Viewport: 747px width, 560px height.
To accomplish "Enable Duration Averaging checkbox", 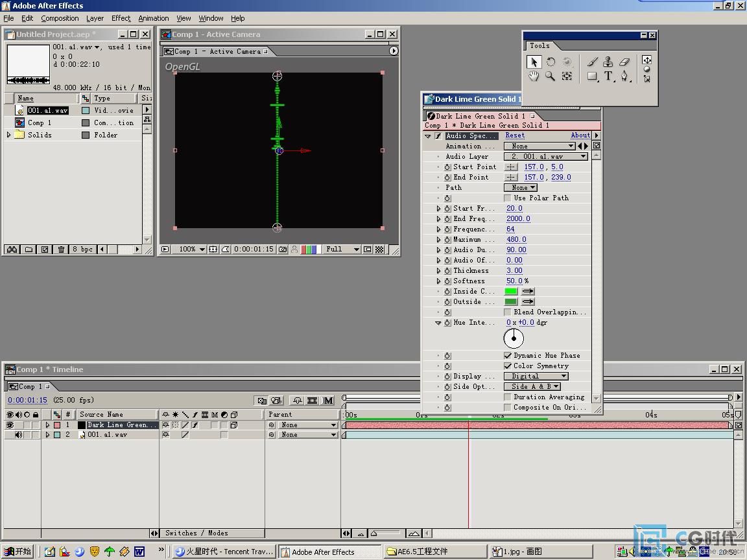I will point(507,397).
